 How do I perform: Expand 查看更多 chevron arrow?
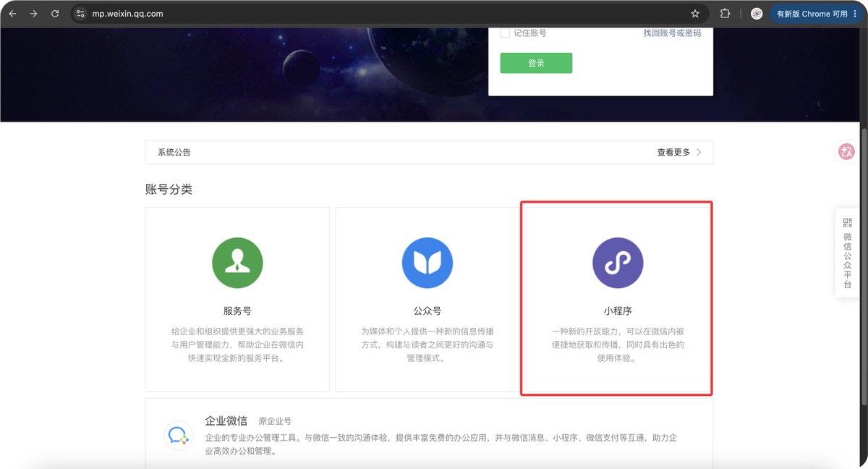[699, 153]
